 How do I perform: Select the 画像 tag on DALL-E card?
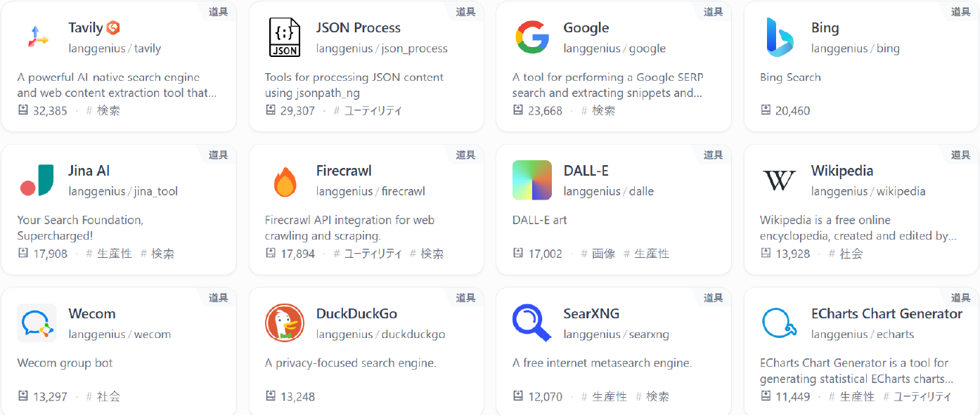598,254
